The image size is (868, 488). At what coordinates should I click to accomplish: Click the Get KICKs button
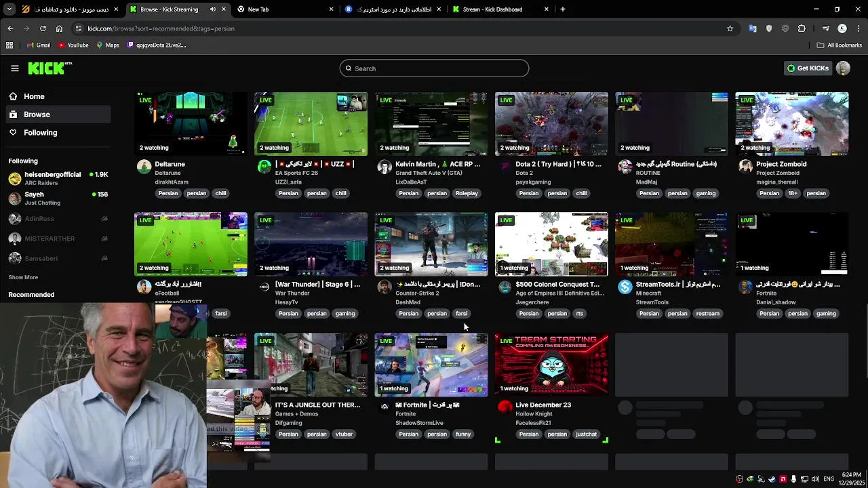click(808, 68)
